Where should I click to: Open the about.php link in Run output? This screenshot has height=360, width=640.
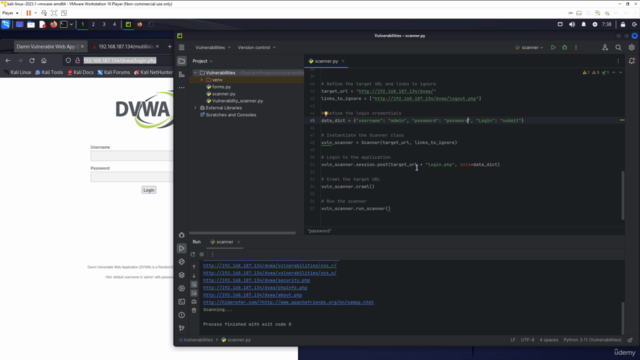point(252,295)
